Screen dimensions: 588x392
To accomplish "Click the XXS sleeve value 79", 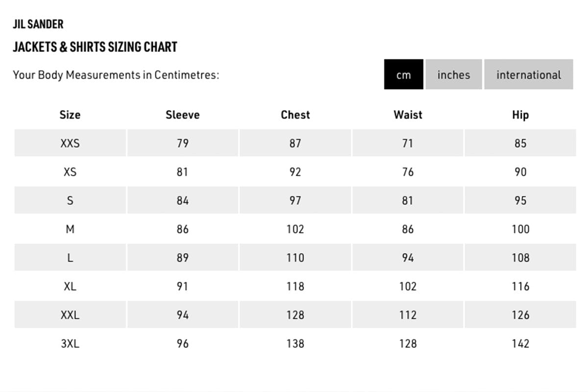I will click(182, 143).
